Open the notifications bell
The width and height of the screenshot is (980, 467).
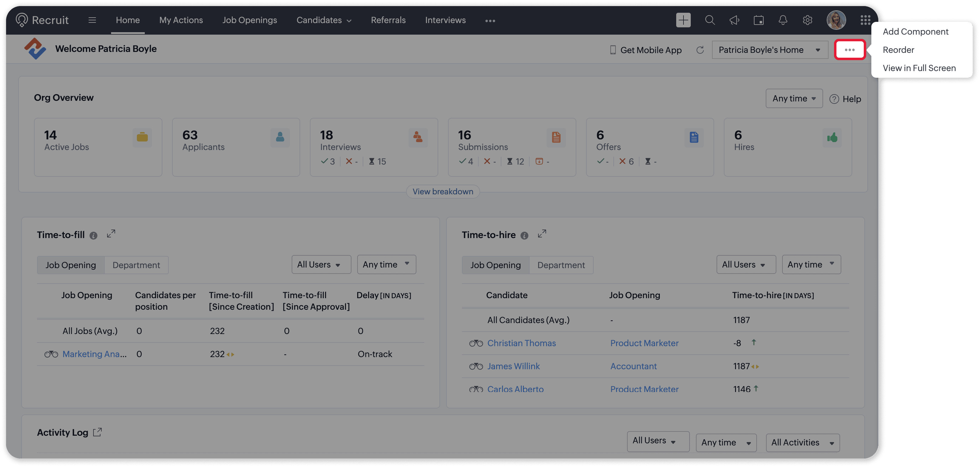point(783,20)
